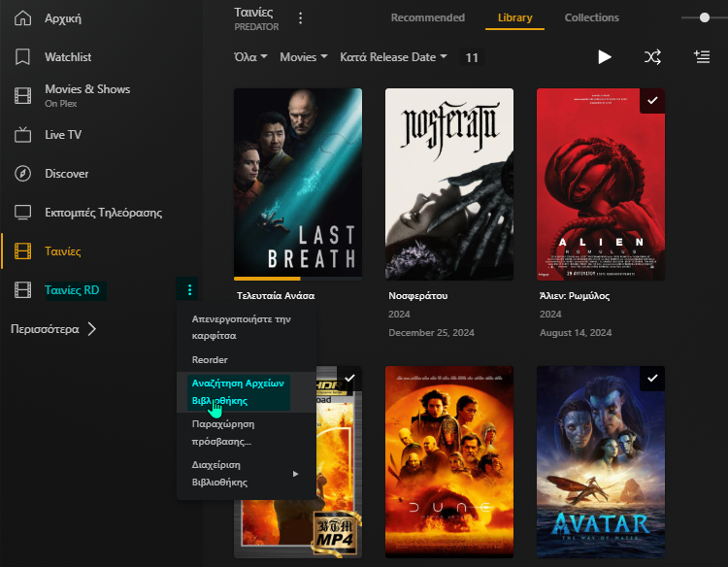This screenshot has width=728, height=567.
Task: Choose Παραχώρηση πρόσβασης... menu item
Action: pos(247,433)
